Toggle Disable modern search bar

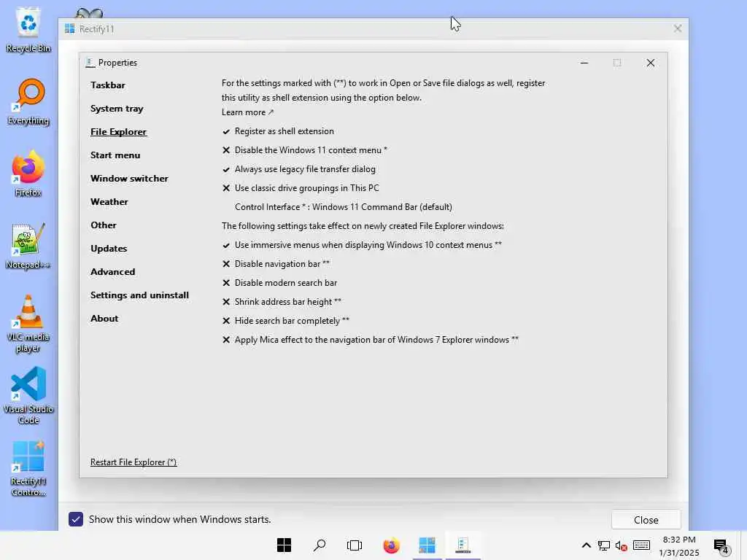[279, 283]
